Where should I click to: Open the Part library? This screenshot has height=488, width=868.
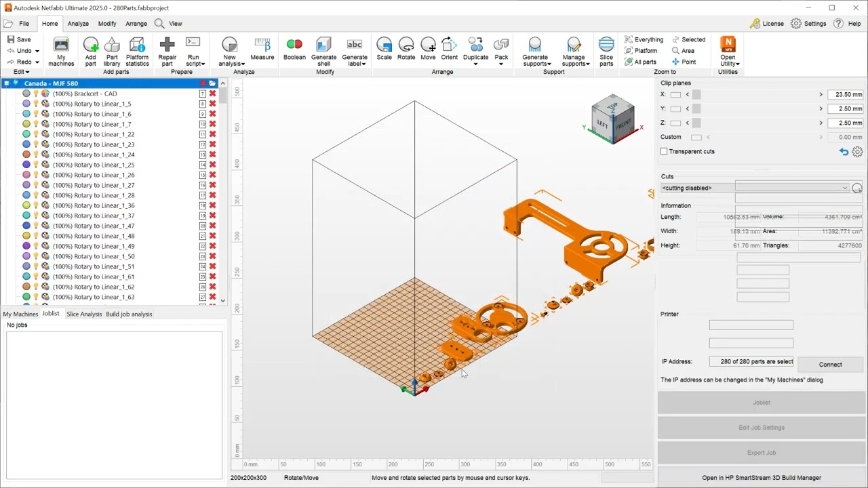[x=112, y=52]
